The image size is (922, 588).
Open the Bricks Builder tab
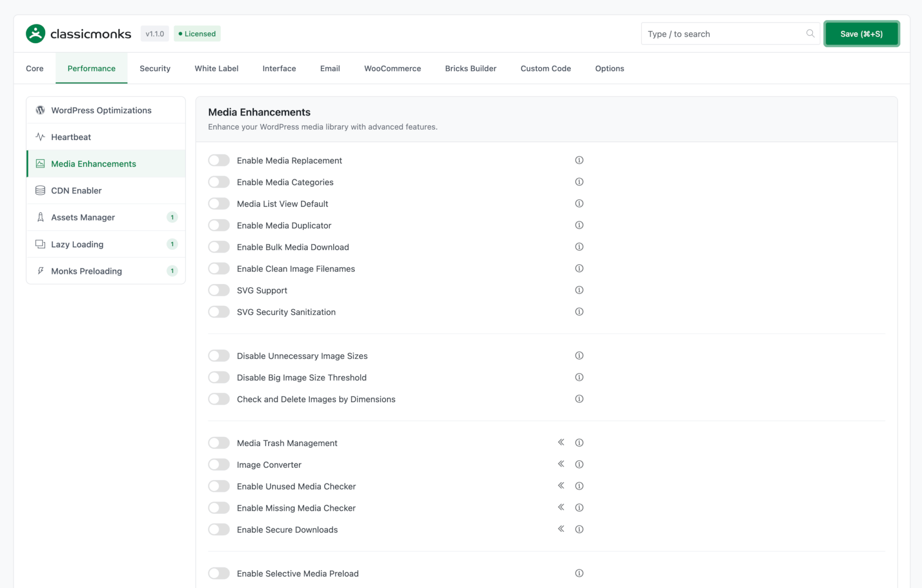470,68
